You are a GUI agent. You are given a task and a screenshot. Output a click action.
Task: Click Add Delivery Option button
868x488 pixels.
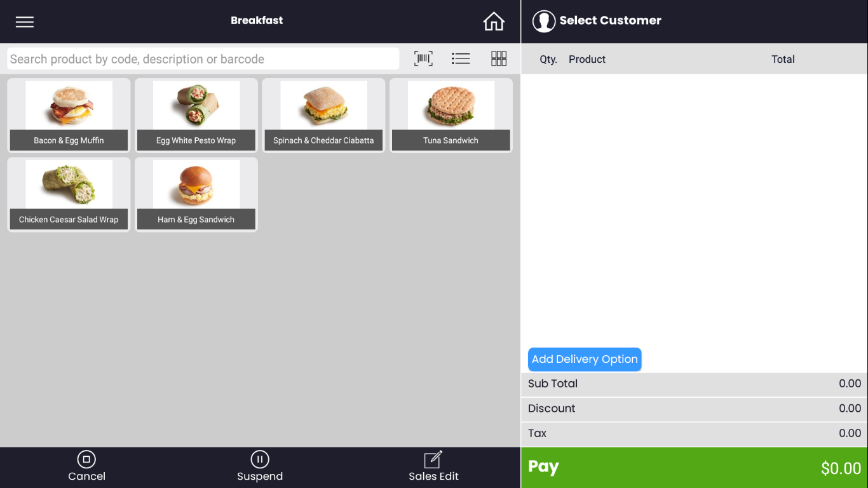(x=585, y=359)
